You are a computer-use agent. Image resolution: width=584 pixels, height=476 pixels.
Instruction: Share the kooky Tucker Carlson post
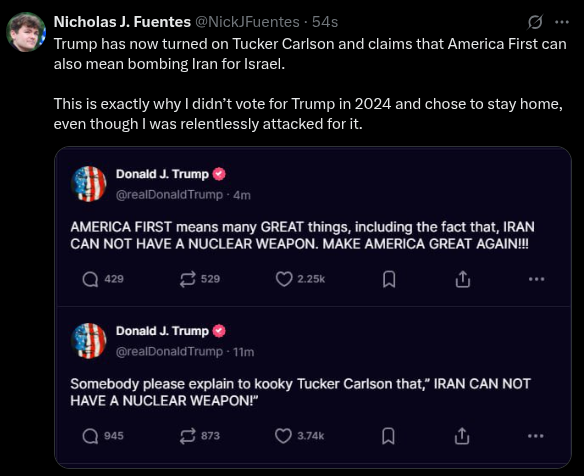pos(462,436)
